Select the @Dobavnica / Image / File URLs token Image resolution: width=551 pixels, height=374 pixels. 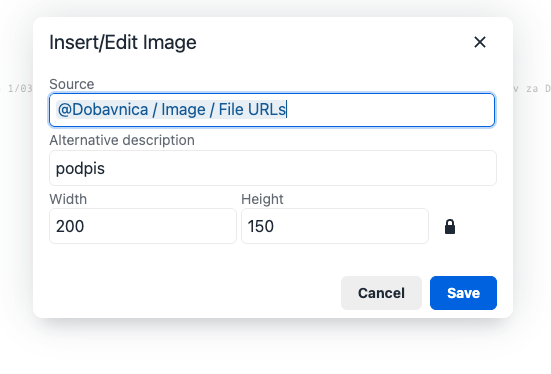(x=172, y=109)
